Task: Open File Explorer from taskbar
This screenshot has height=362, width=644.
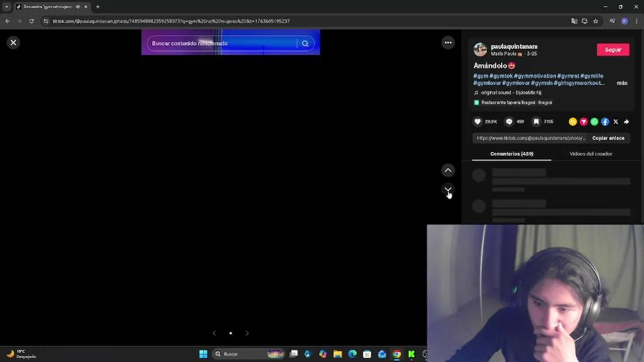Action: pos(338,354)
